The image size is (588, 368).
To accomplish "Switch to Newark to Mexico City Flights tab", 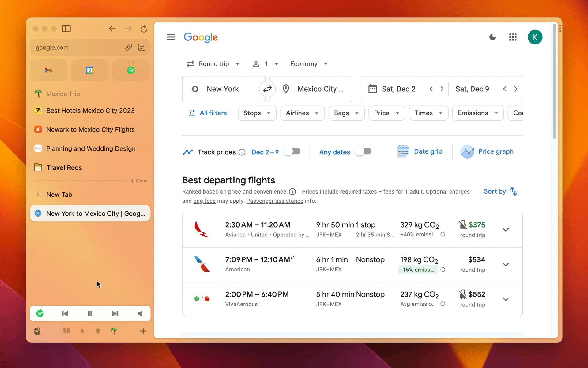I will [90, 129].
